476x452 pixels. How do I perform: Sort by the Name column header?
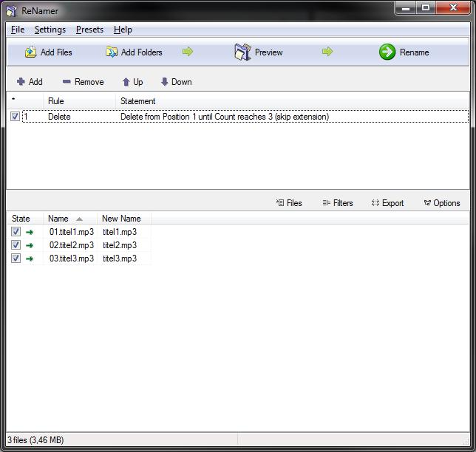[70, 219]
